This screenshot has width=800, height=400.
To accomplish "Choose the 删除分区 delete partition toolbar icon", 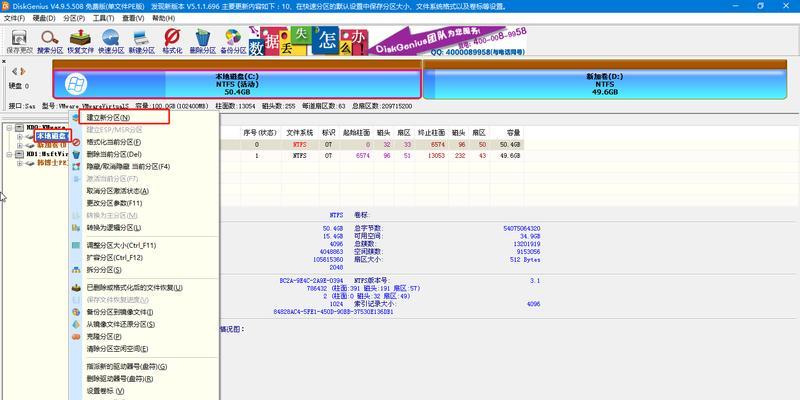I will coord(203,41).
